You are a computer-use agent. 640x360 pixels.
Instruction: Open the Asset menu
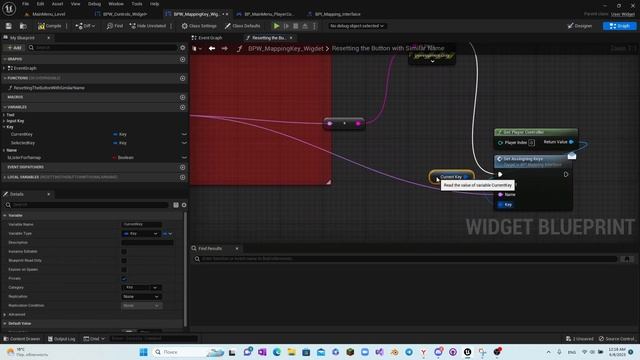click(58, 4)
